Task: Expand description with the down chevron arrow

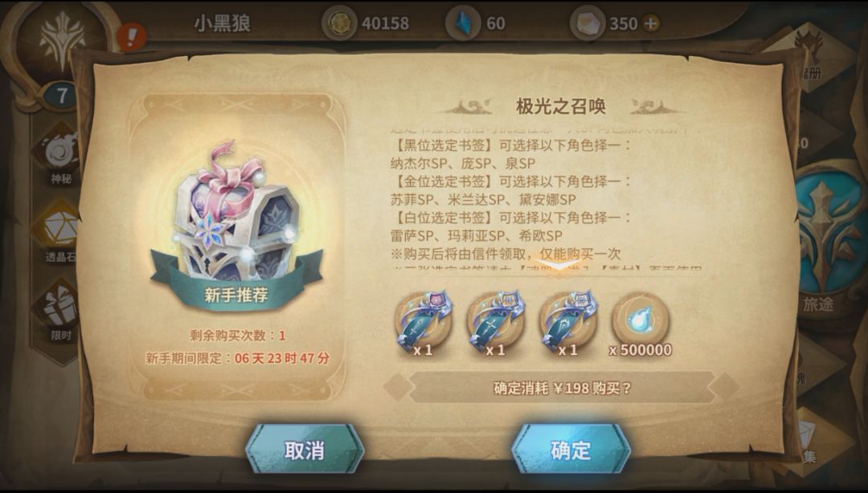Action: (x=559, y=266)
